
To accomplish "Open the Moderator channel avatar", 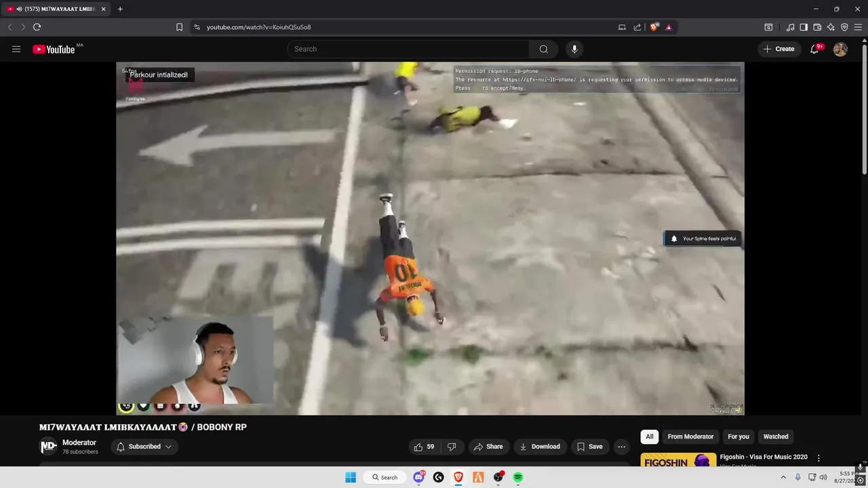I will pyautogui.click(x=48, y=447).
